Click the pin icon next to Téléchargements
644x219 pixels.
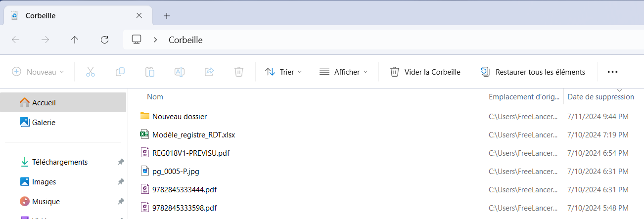[x=121, y=162]
